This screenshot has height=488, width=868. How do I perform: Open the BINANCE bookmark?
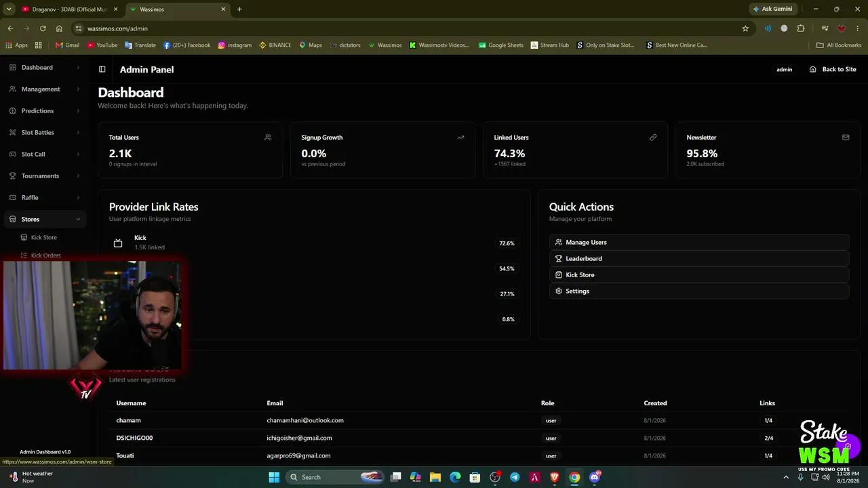pyautogui.click(x=275, y=45)
